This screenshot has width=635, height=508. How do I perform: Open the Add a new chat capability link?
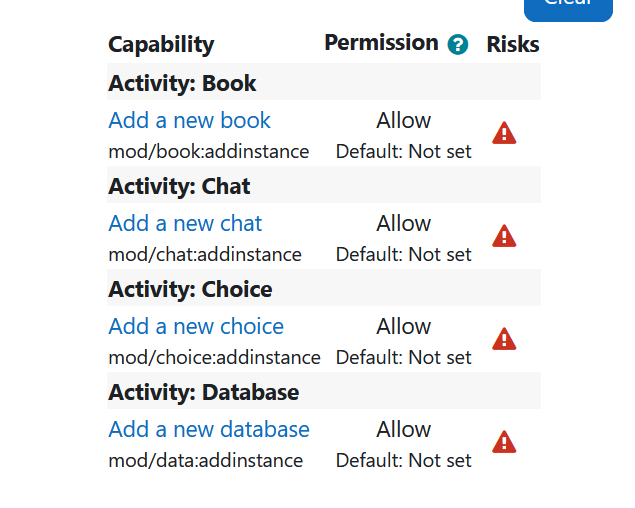coord(185,223)
